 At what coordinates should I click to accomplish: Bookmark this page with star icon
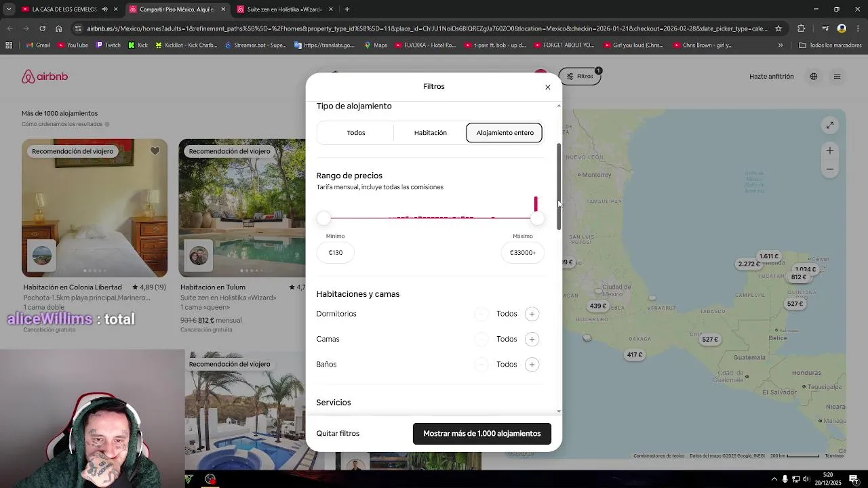tap(778, 28)
